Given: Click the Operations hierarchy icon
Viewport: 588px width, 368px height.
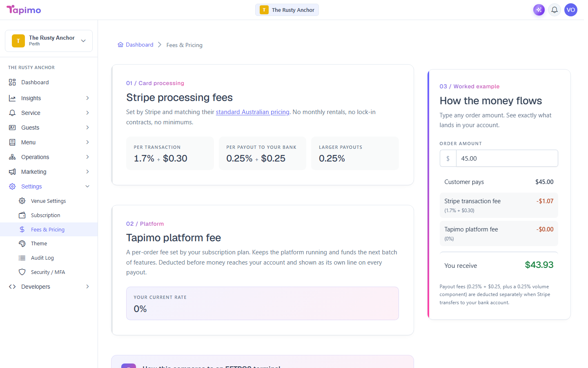Looking at the screenshot, I should click(x=12, y=157).
